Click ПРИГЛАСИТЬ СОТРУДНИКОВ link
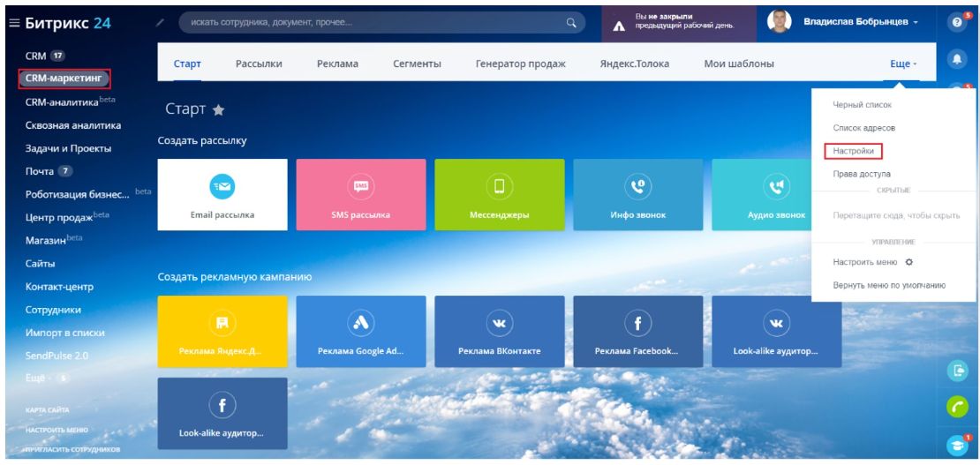The height and width of the screenshot is (465, 980). (x=72, y=449)
